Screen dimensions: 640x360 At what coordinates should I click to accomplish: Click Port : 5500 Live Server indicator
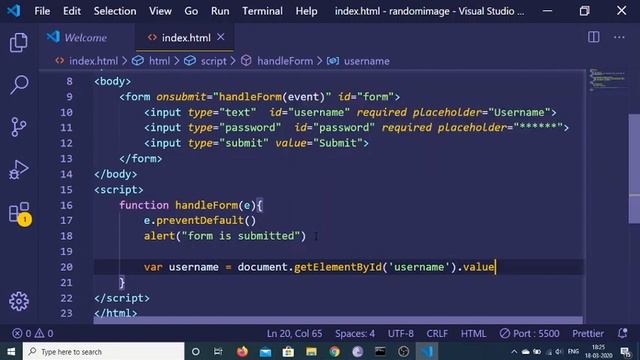(529, 333)
